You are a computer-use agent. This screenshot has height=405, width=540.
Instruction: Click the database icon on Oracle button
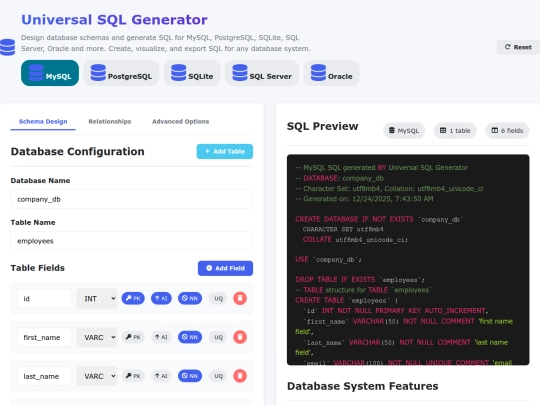tap(318, 73)
